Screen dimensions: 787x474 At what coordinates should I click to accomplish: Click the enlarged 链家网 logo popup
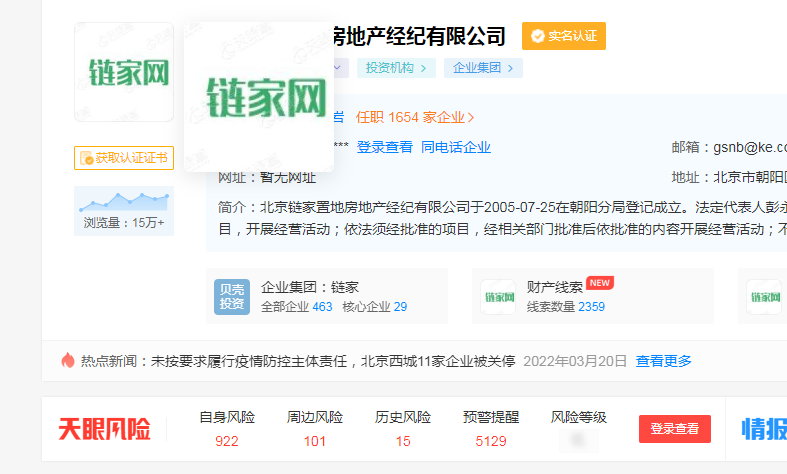pyautogui.click(x=258, y=97)
